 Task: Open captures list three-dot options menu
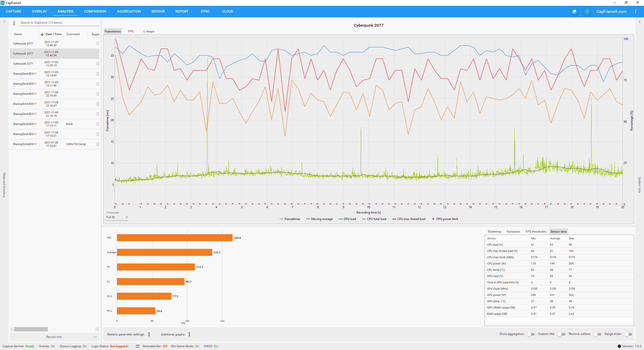click(x=14, y=23)
